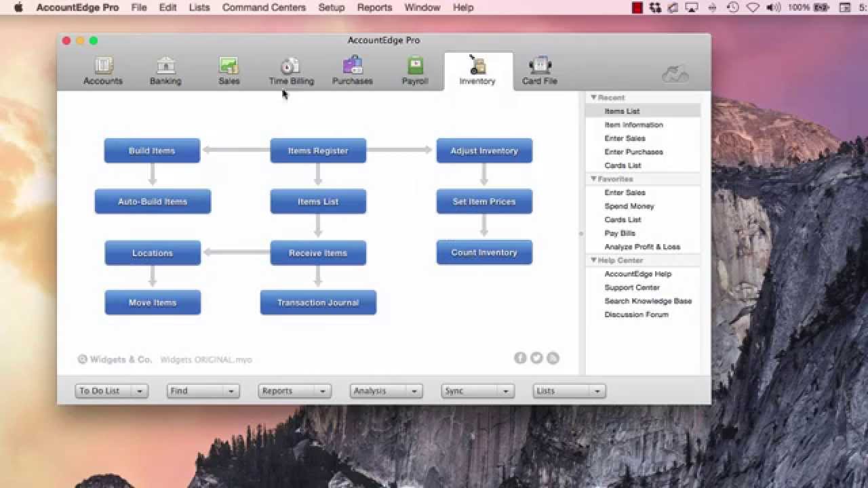868x488 pixels.
Task: Click the volume icon in menu bar
Action: pos(773,7)
